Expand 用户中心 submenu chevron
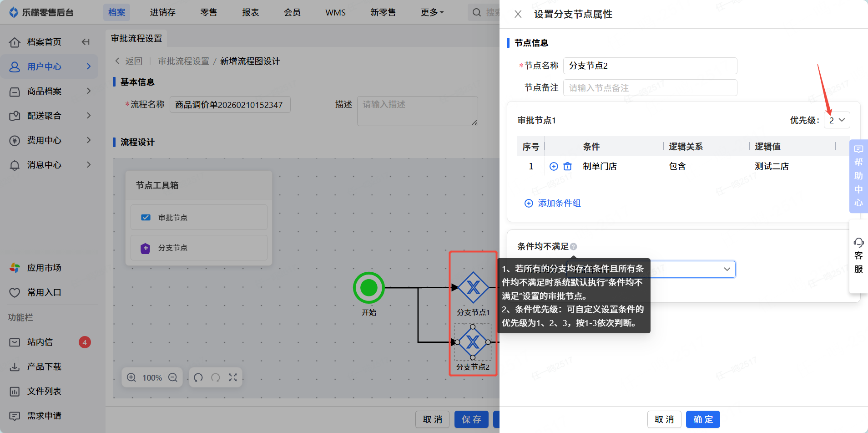Image resolution: width=868 pixels, height=433 pixels. click(89, 66)
